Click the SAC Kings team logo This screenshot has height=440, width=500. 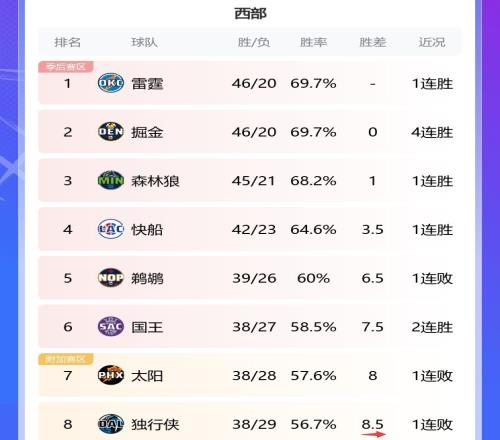pyautogui.click(x=111, y=326)
